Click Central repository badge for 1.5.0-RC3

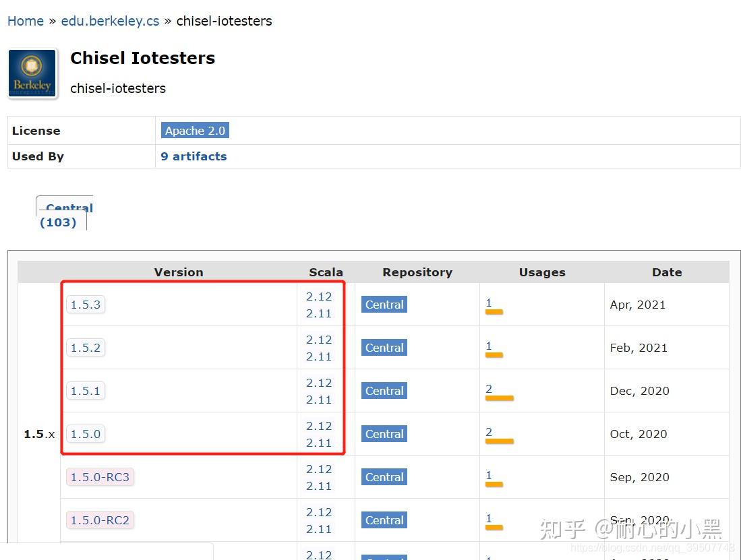coord(384,477)
